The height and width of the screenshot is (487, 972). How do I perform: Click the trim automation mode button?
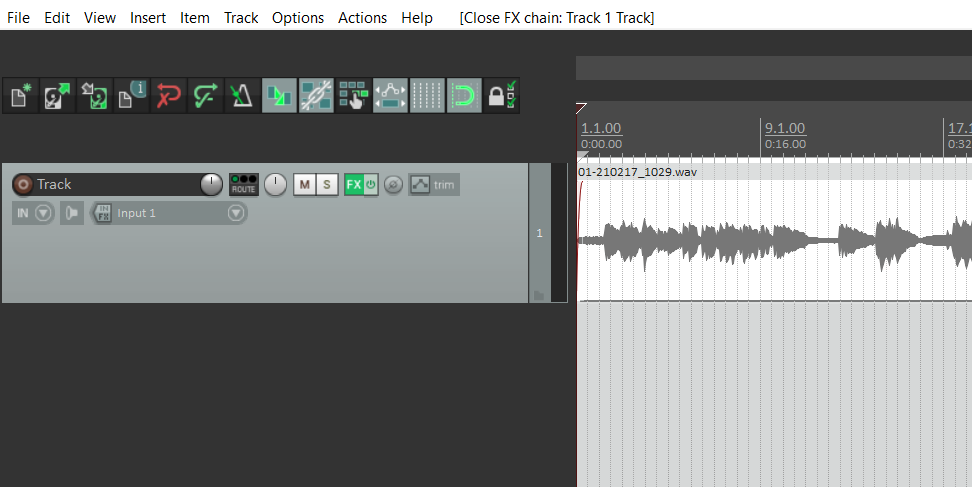coord(444,185)
